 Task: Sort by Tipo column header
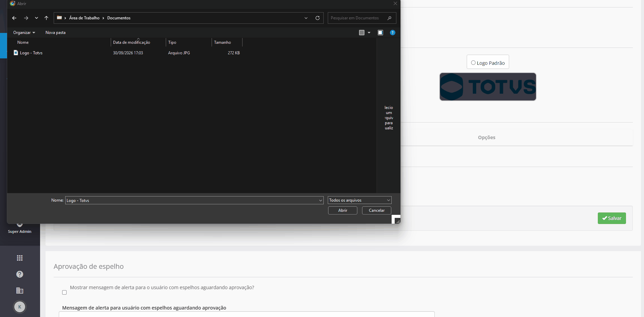[x=172, y=42]
